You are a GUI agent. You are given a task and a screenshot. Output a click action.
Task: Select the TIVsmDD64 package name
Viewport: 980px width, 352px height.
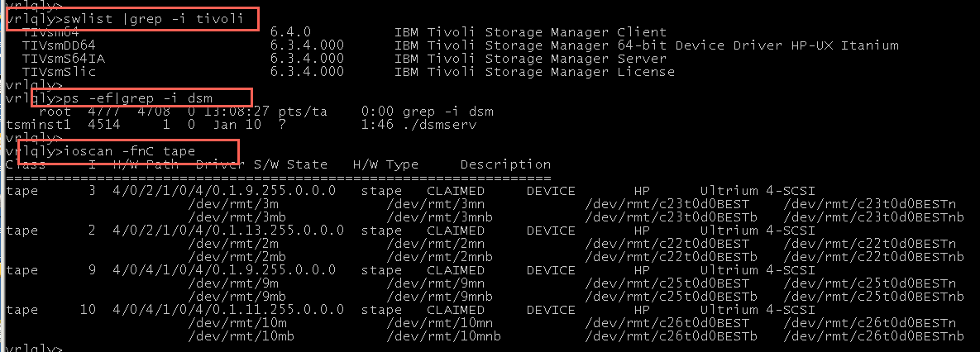59,45
